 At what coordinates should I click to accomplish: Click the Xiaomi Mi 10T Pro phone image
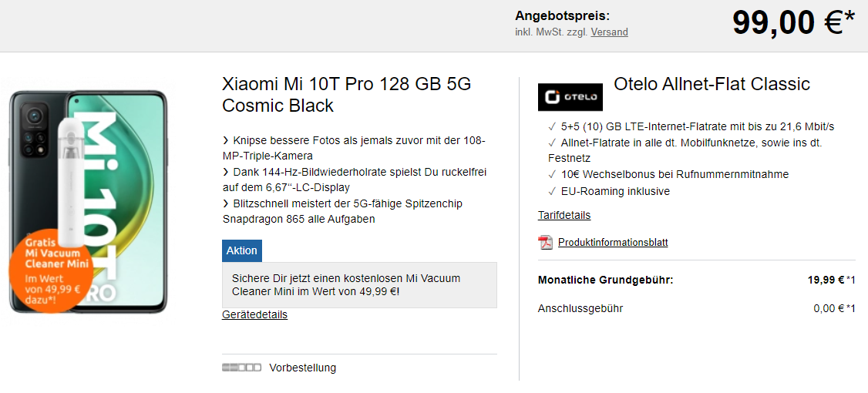(x=89, y=202)
